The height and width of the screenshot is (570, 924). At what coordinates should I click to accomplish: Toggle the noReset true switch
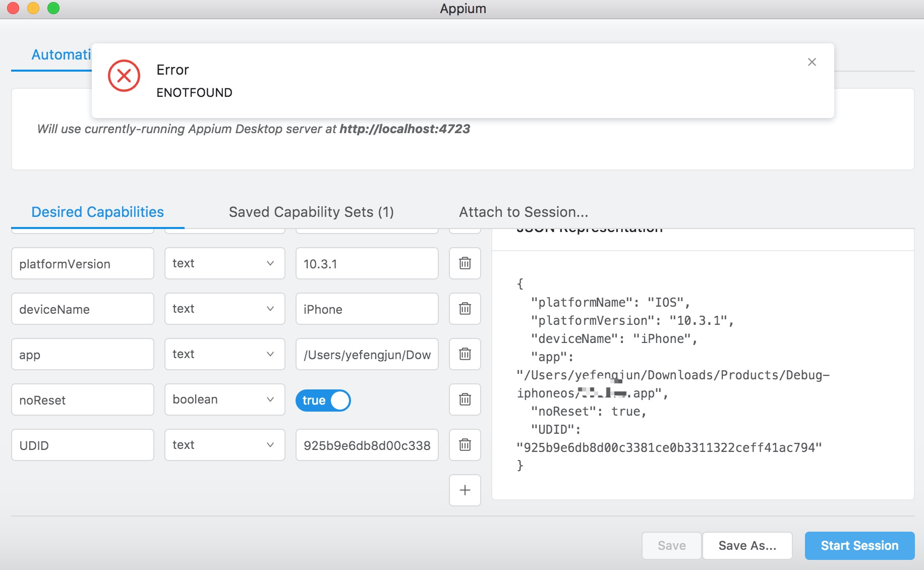coord(323,401)
